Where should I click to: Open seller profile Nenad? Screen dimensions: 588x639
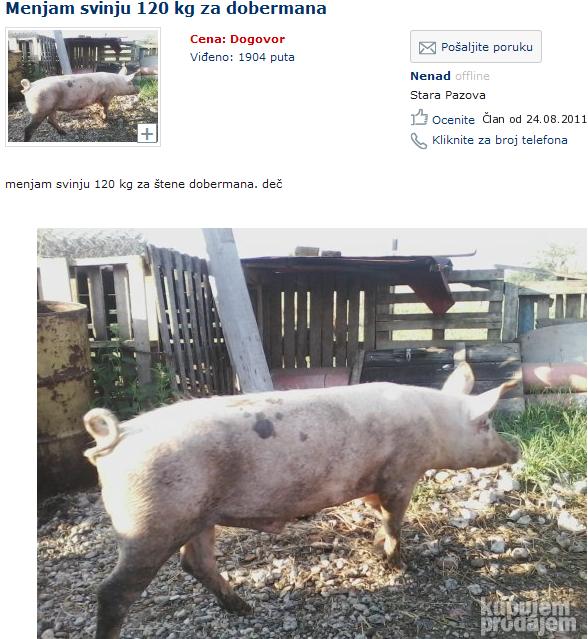430,76
